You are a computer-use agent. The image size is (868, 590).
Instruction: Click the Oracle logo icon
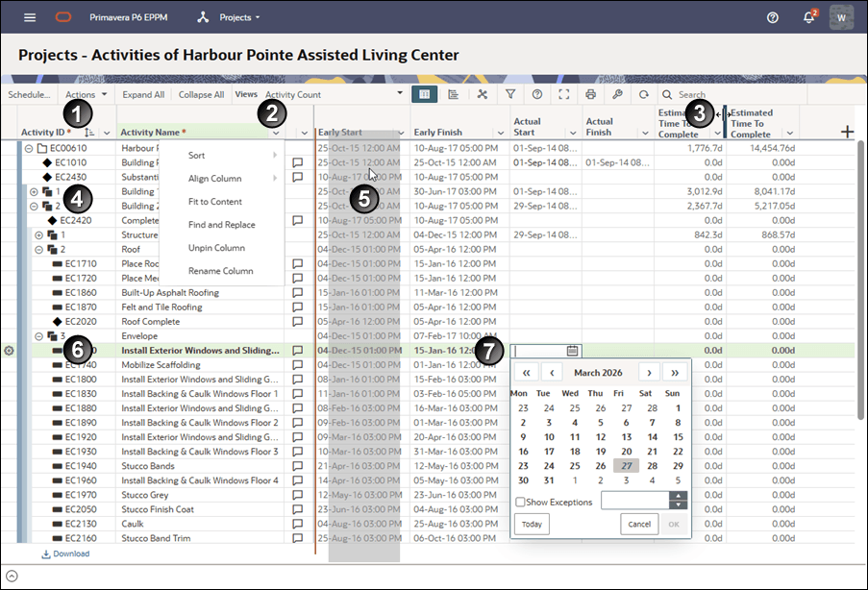pos(63,17)
